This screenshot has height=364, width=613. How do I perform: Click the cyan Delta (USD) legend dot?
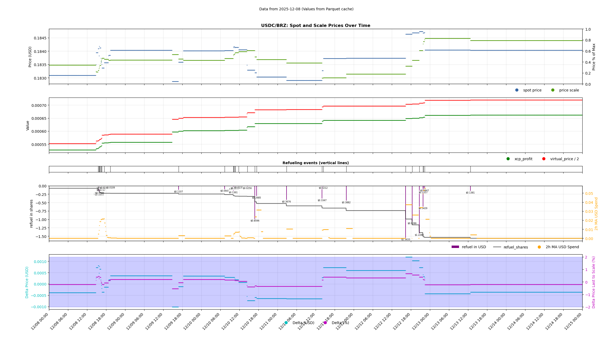[286, 323]
